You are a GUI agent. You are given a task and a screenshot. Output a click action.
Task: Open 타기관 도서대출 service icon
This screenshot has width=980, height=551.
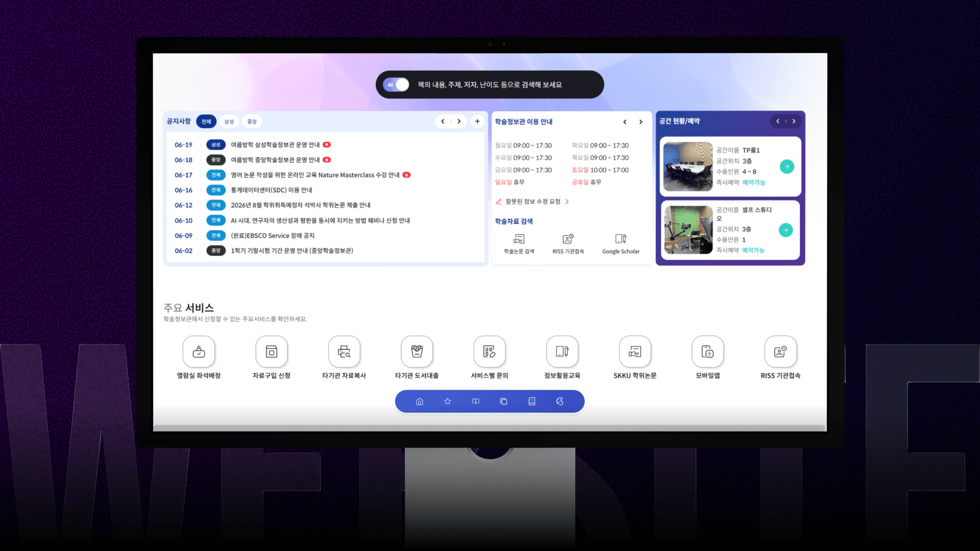point(417,352)
